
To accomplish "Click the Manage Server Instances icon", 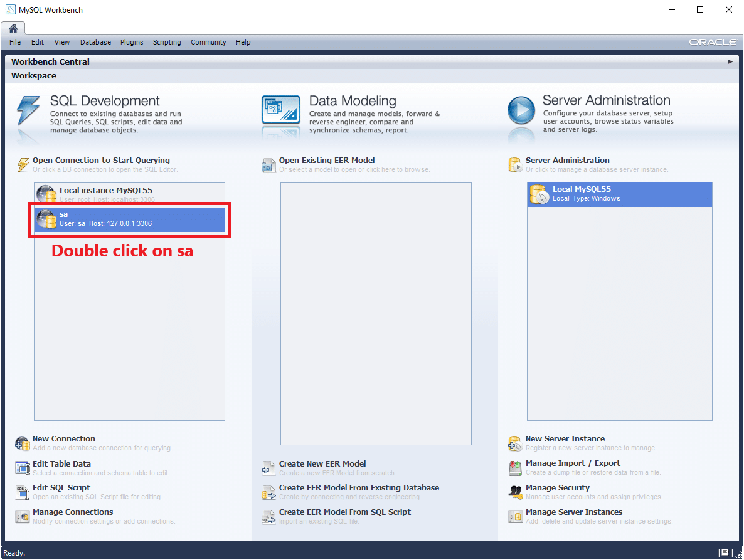I will tap(515, 516).
